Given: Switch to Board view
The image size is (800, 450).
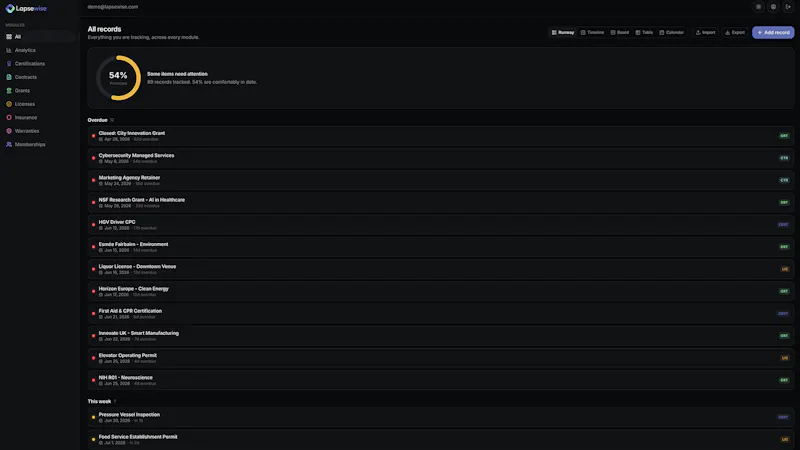Looking at the screenshot, I should point(620,32).
